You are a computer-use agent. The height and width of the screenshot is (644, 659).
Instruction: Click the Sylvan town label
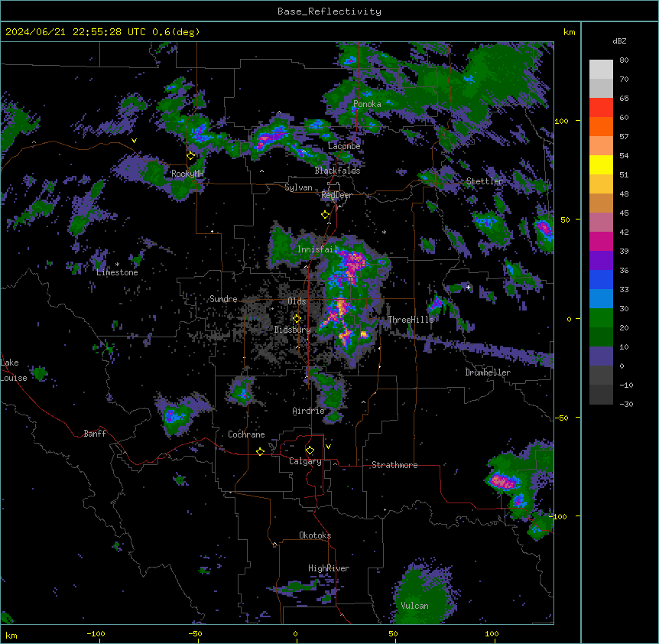point(298,187)
